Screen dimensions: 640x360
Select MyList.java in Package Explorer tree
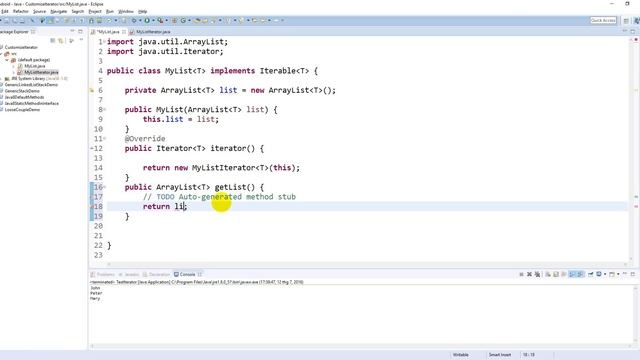coord(34,66)
